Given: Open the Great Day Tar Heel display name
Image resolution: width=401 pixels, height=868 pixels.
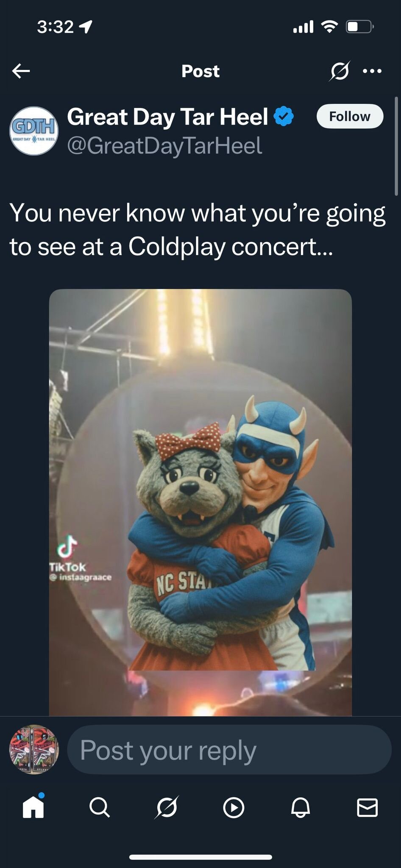Looking at the screenshot, I should point(167,117).
